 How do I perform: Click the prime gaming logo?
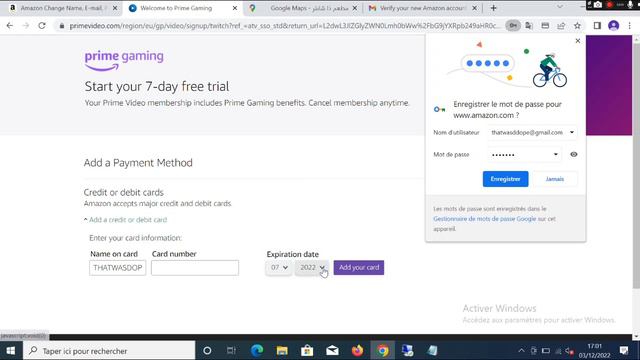tap(124, 60)
